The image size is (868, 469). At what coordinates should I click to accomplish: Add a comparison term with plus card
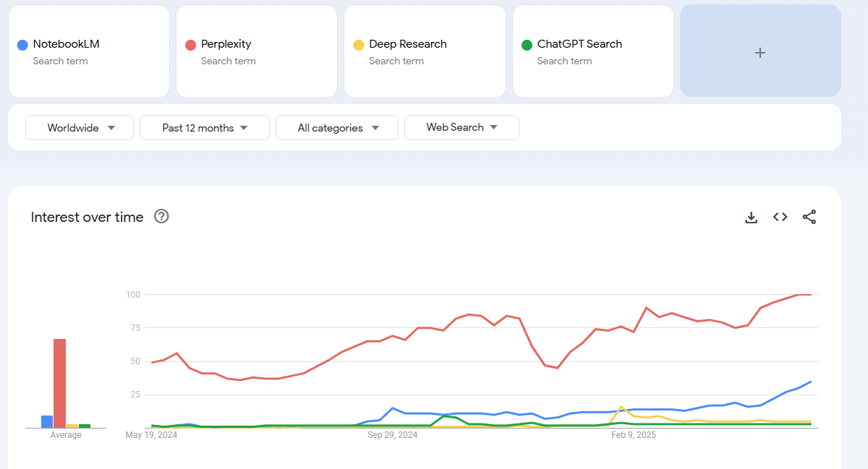[x=760, y=51]
